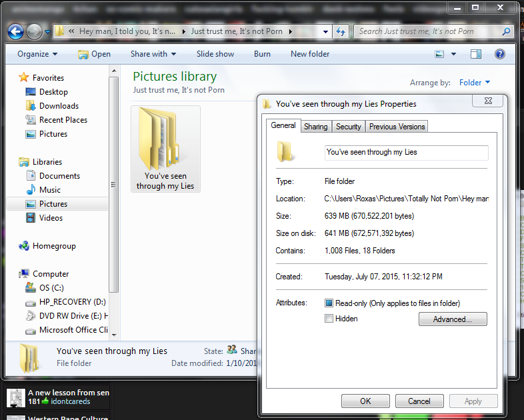This screenshot has width=524, height=420.
Task: Open Homegroup in the navigation pane
Action: [53, 246]
